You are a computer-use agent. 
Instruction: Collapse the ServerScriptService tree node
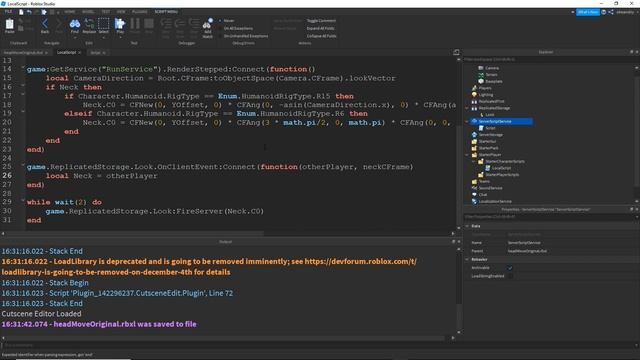click(x=467, y=121)
